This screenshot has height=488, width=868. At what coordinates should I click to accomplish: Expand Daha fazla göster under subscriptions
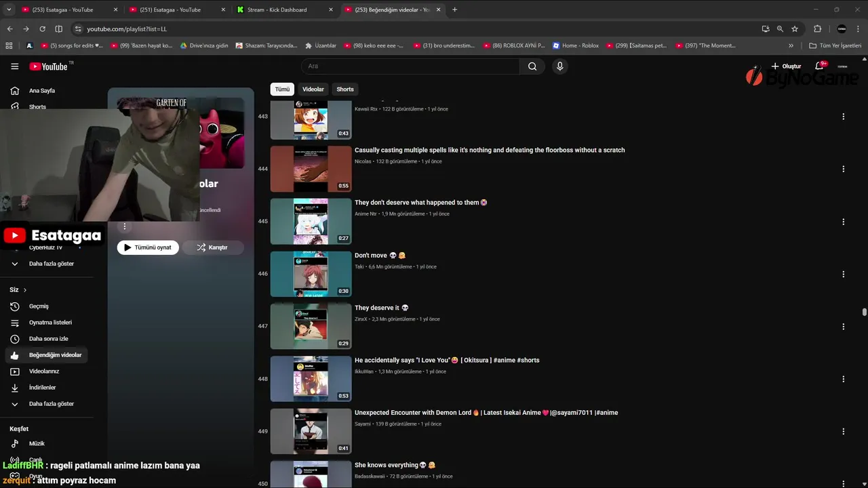(52, 264)
